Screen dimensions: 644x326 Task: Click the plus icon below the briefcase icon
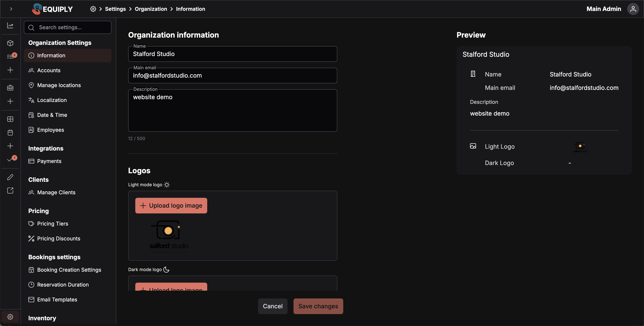(x=10, y=101)
